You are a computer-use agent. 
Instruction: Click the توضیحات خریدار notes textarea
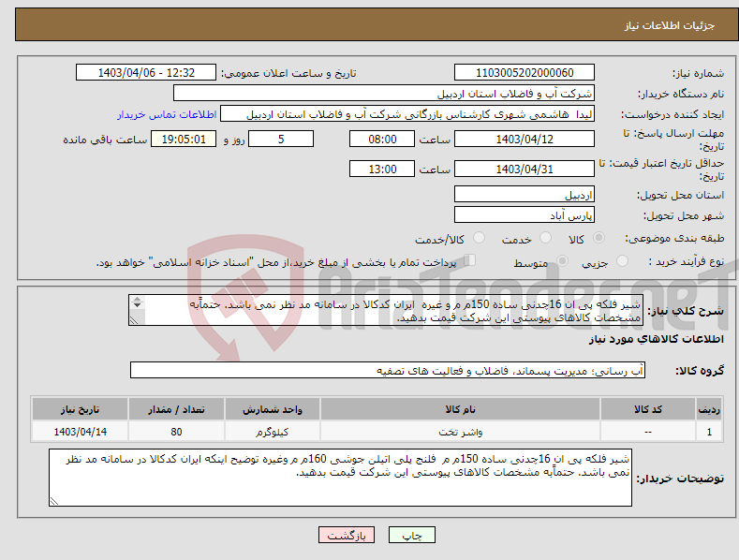[340, 478]
